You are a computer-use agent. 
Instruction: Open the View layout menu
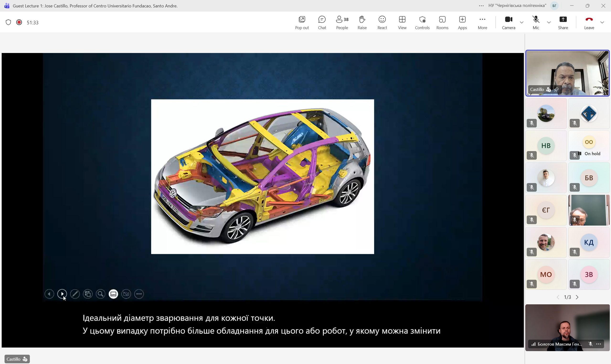point(402,22)
